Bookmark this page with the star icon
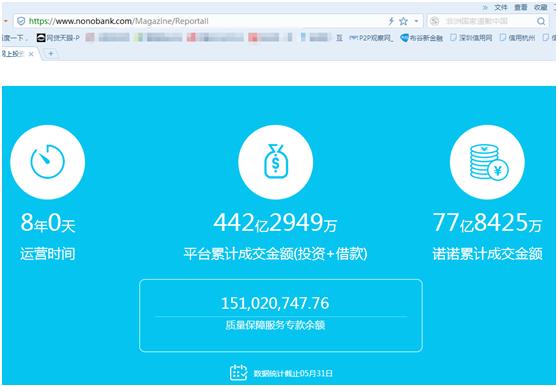The height and width of the screenshot is (387, 558). click(x=403, y=21)
